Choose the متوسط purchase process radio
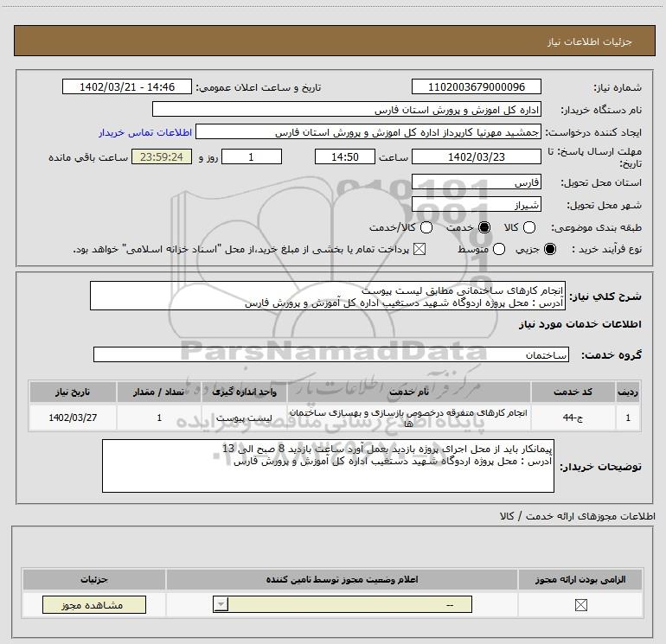 click(499, 249)
